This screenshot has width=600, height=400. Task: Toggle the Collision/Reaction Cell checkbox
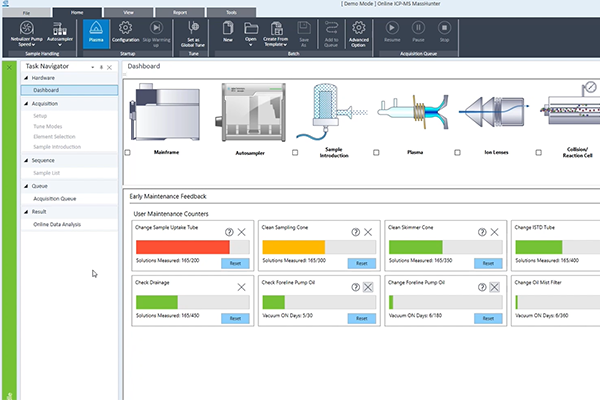coord(538,152)
